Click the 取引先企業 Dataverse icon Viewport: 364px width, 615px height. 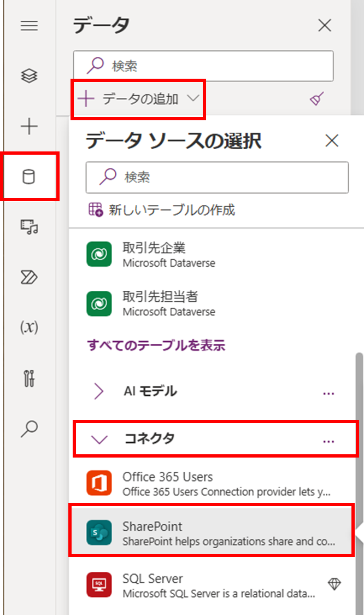tap(99, 255)
